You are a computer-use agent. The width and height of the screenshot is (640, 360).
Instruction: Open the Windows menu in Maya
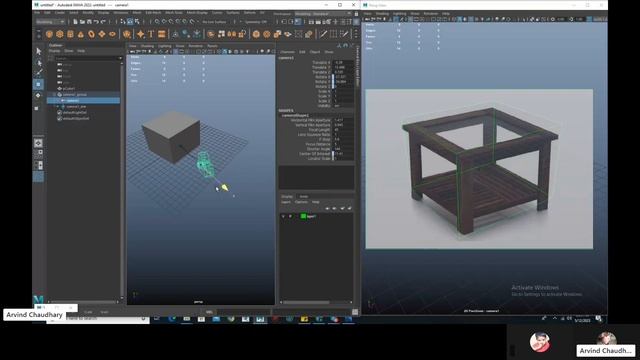[x=121, y=13]
